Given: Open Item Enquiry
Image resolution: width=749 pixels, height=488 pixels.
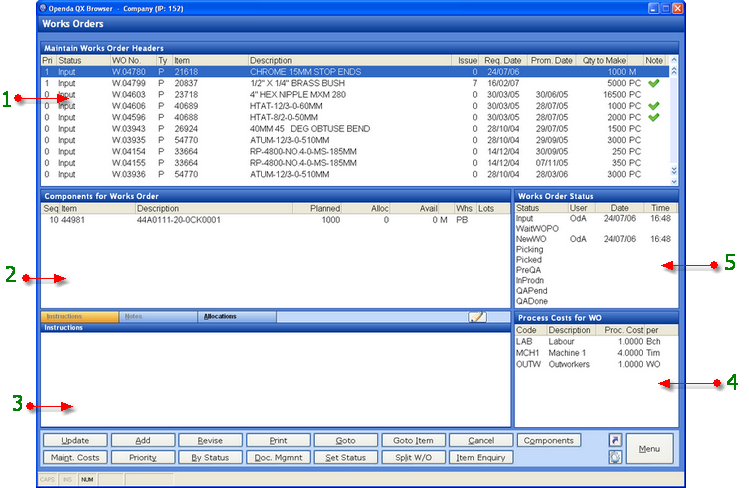Looking at the screenshot, I should tap(481, 457).
